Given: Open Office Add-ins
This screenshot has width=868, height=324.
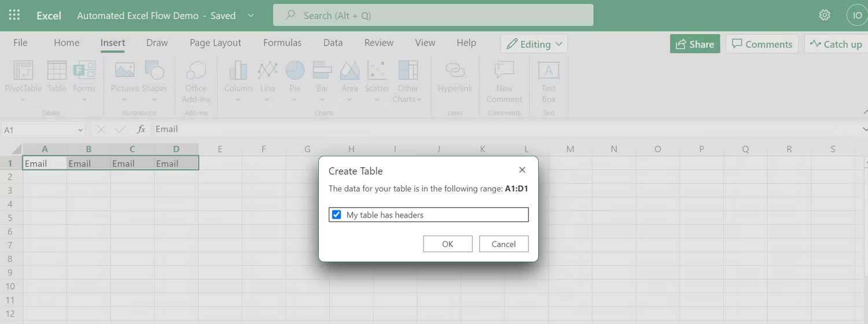Looking at the screenshot, I should [x=196, y=71].
